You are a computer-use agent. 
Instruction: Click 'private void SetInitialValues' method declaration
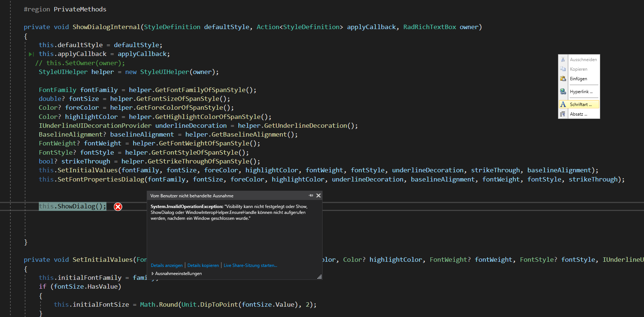(x=78, y=260)
